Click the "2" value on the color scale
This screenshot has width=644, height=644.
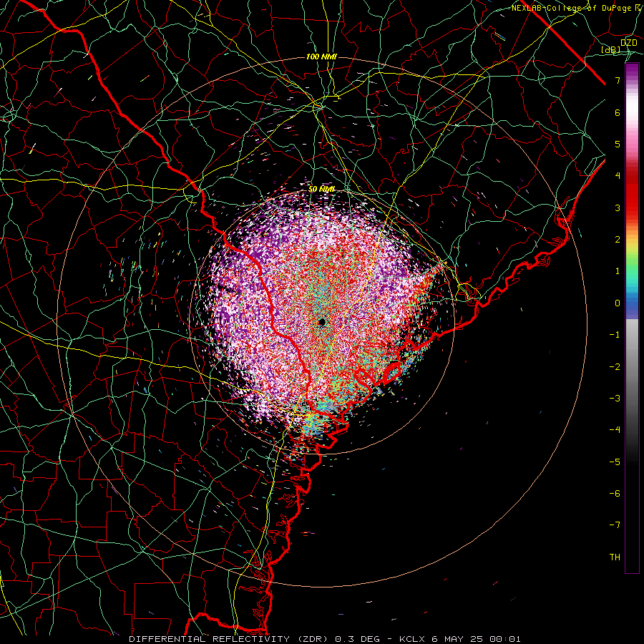coord(618,240)
